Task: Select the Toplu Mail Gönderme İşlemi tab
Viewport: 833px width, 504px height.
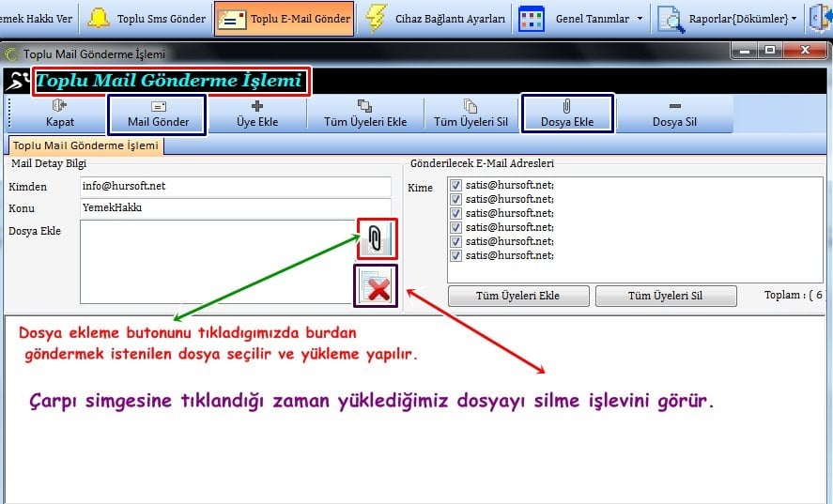Action: tap(86, 145)
